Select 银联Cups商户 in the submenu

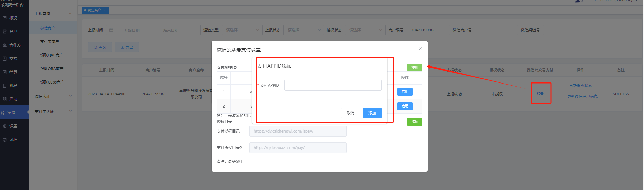[x=52, y=82]
